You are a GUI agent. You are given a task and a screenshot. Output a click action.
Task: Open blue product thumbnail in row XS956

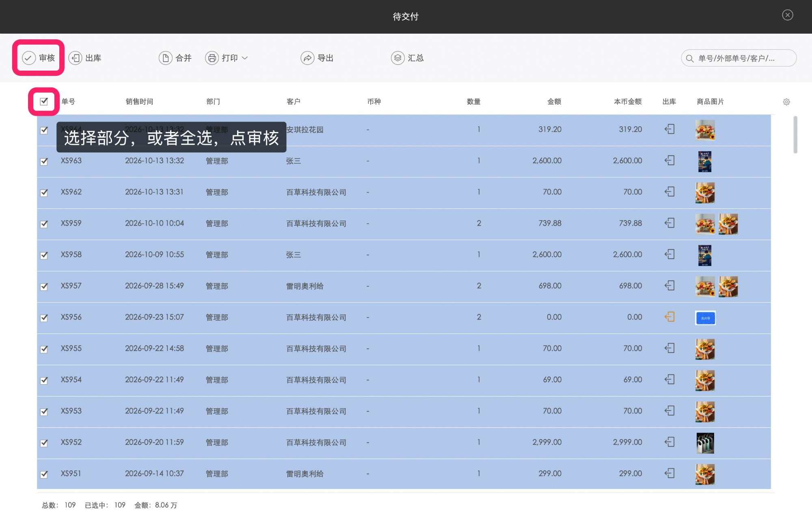point(705,318)
